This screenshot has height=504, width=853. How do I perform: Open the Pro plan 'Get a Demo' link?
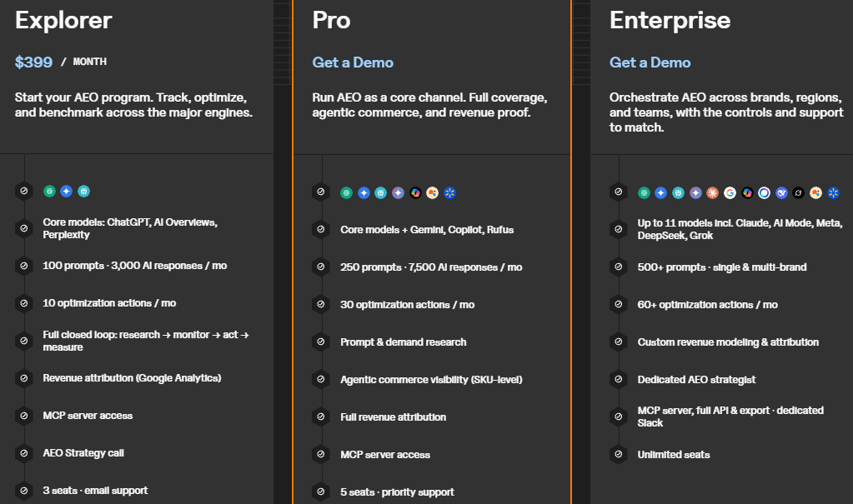[353, 62]
